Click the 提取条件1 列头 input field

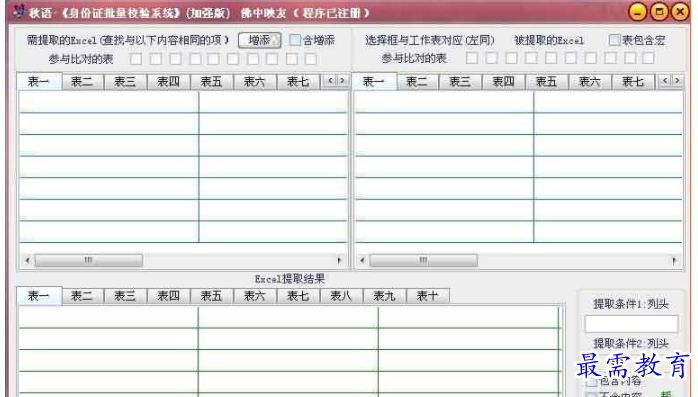click(631, 324)
